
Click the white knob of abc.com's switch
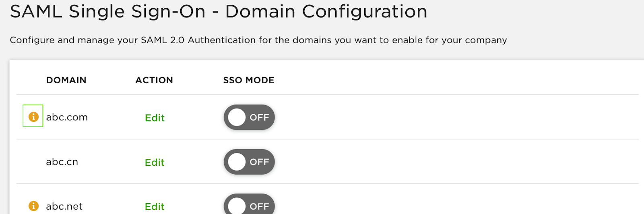(x=237, y=117)
